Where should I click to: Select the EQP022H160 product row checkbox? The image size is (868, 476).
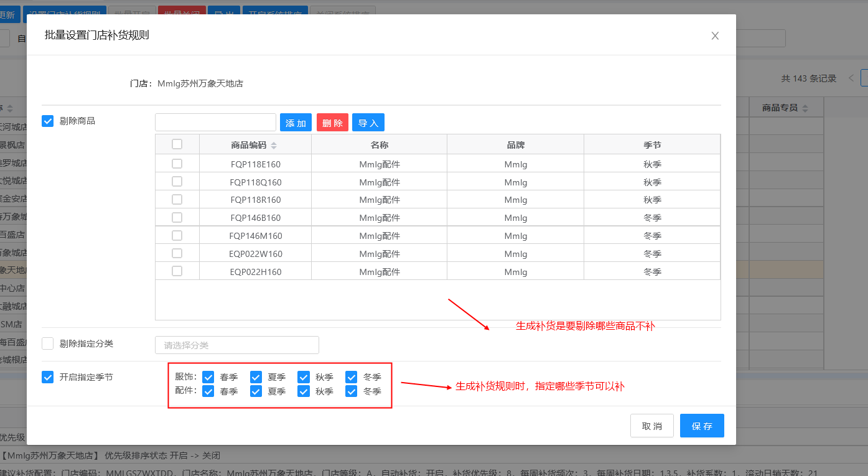point(177,271)
